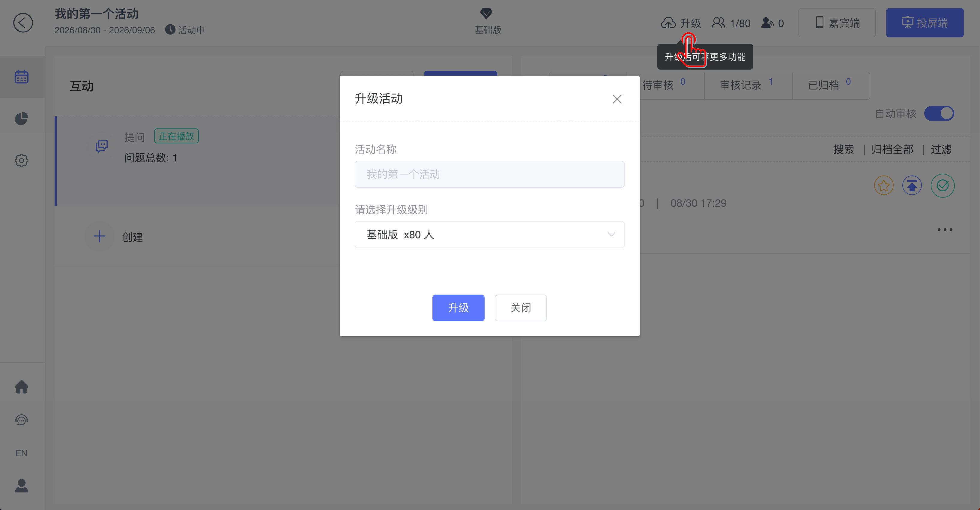Image resolution: width=980 pixels, height=510 pixels.
Task: Click the 正在播放 status badge
Action: coord(176,136)
